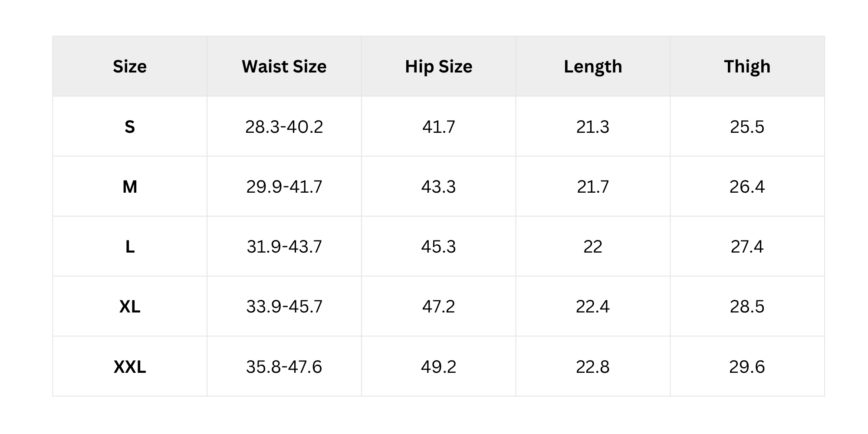868x434 pixels.
Task: Select the Length column header
Action: coord(593,66)
